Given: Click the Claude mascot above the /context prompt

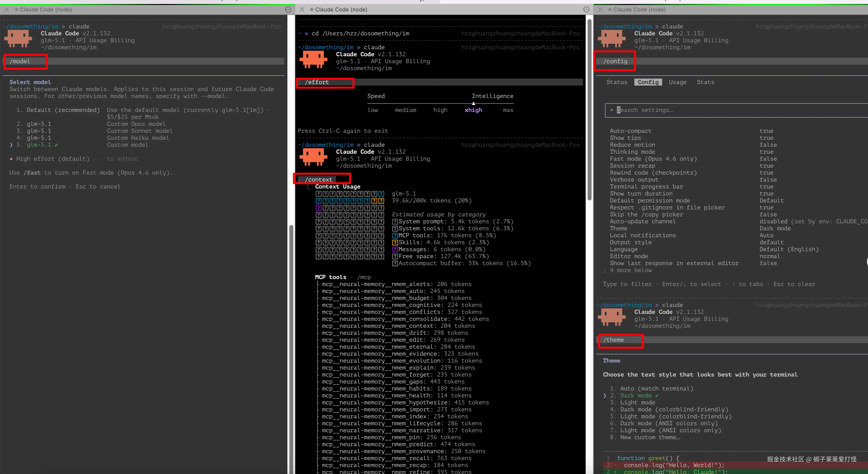Looking at the screenshot, I should coord(313,157).
